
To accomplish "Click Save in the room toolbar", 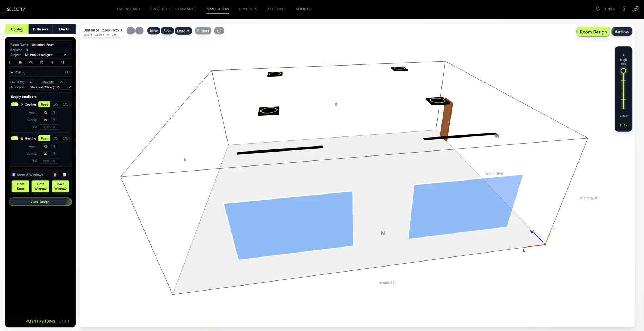I will (167, 31).
